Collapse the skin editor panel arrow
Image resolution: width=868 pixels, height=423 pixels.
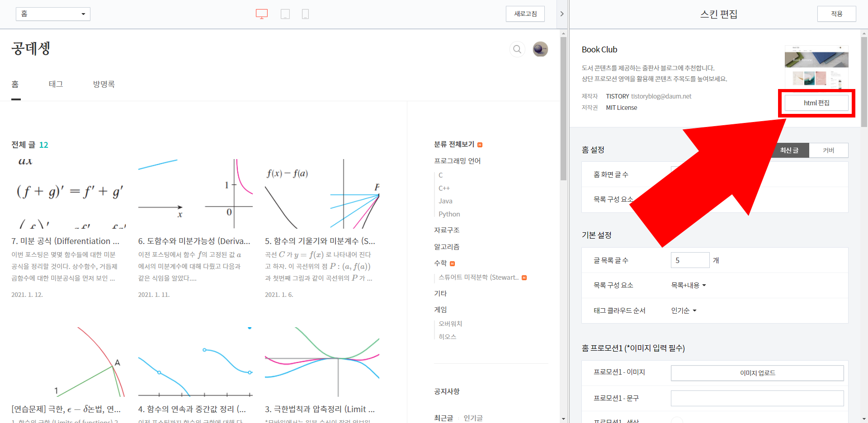[562, 14]
